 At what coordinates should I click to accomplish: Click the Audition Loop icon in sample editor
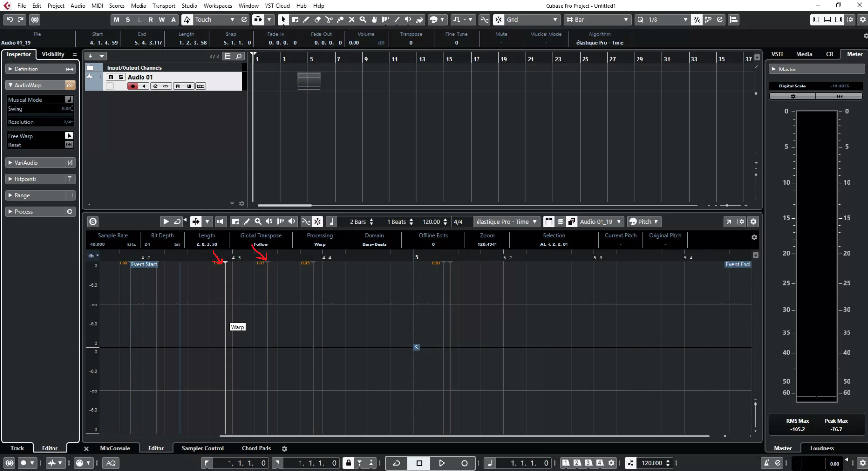tap(177, 222)
